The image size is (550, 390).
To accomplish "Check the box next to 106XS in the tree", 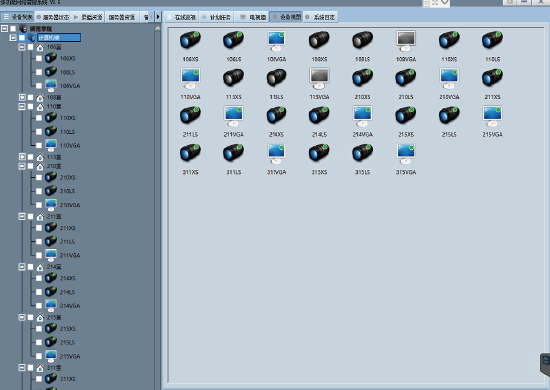I will [x=39, y=58].
